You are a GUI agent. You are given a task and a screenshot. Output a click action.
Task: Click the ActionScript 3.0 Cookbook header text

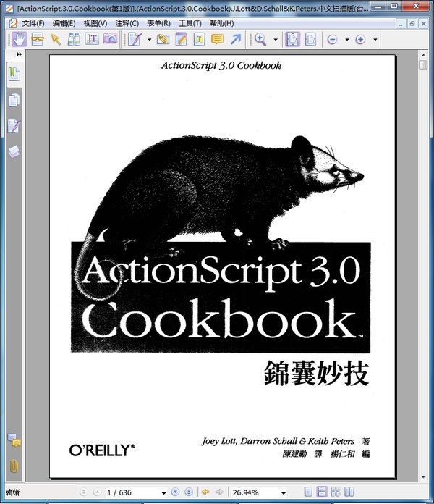tap(221, 66)
